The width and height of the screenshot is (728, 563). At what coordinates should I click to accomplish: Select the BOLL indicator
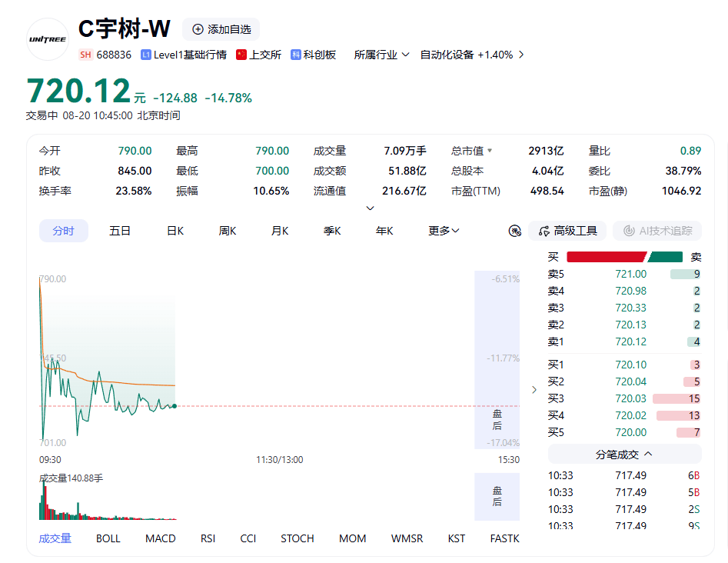point(108,538)
